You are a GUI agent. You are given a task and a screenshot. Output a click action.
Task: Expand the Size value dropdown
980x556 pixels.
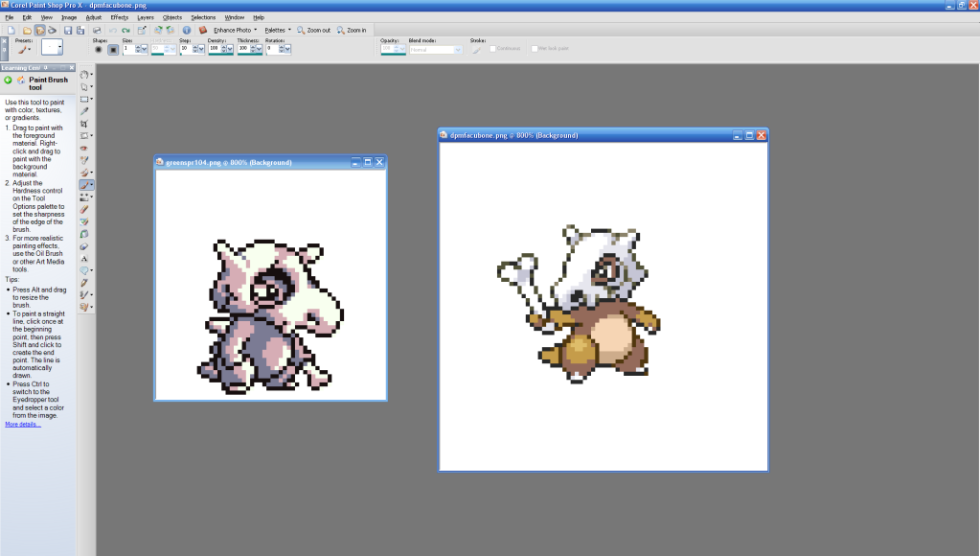pyautogui.click(x=144, y=49)
